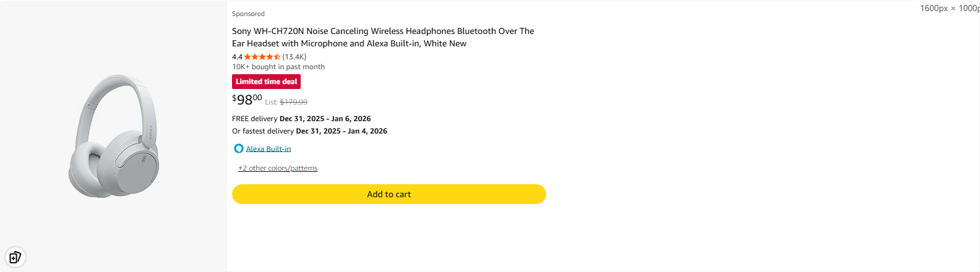
Task: Click the 10K+ bought in past month text
Action: pos(278,67)
